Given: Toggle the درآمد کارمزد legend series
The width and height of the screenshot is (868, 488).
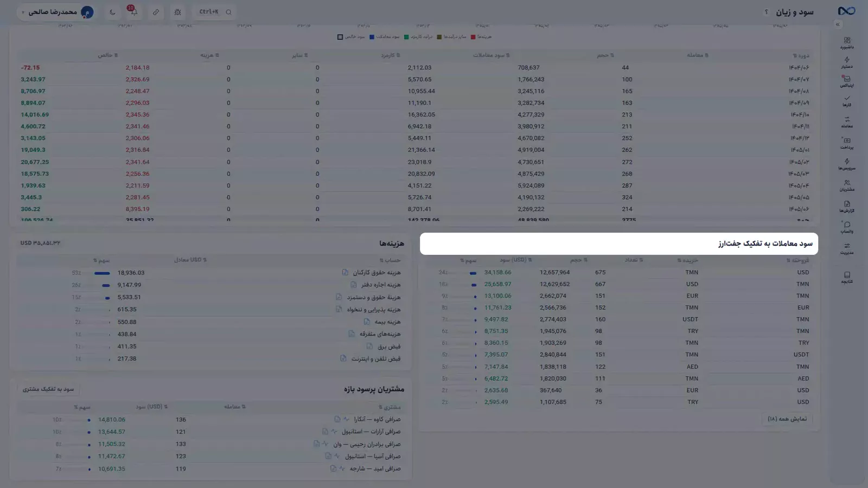Looking at the screenshot, I should click(418, 37).
